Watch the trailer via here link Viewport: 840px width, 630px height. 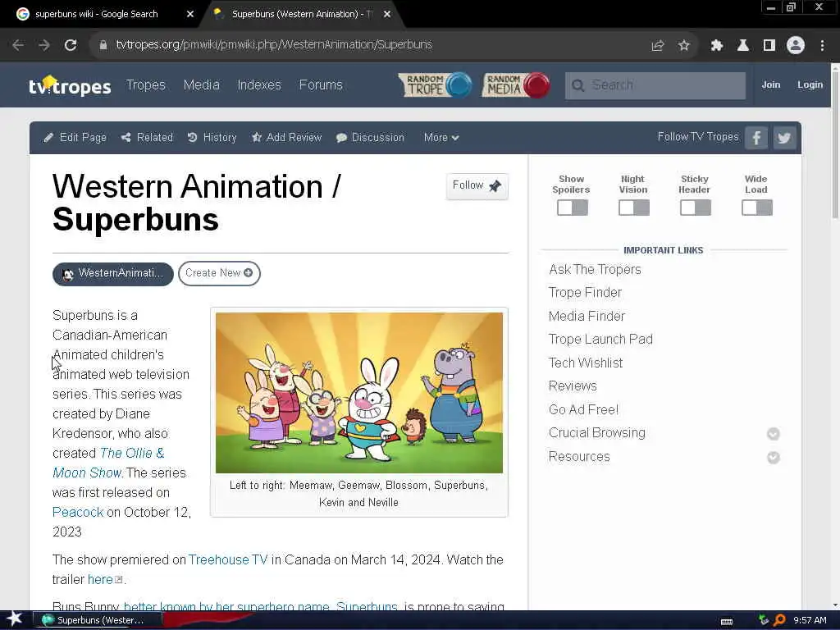(100, 580)
